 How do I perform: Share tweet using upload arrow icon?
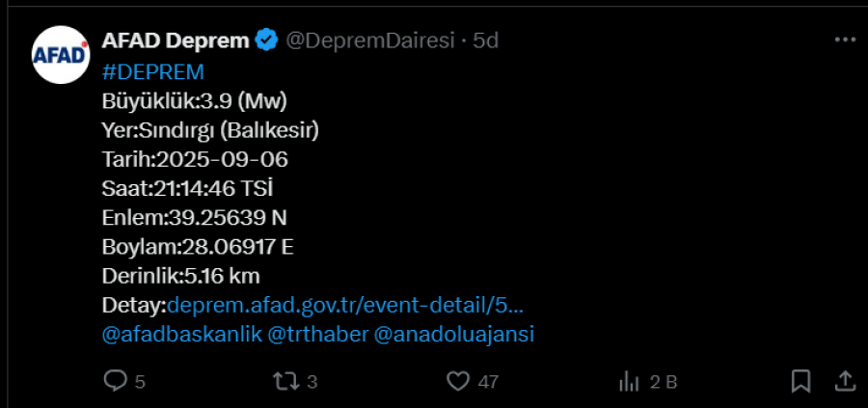tap(845, 381)
